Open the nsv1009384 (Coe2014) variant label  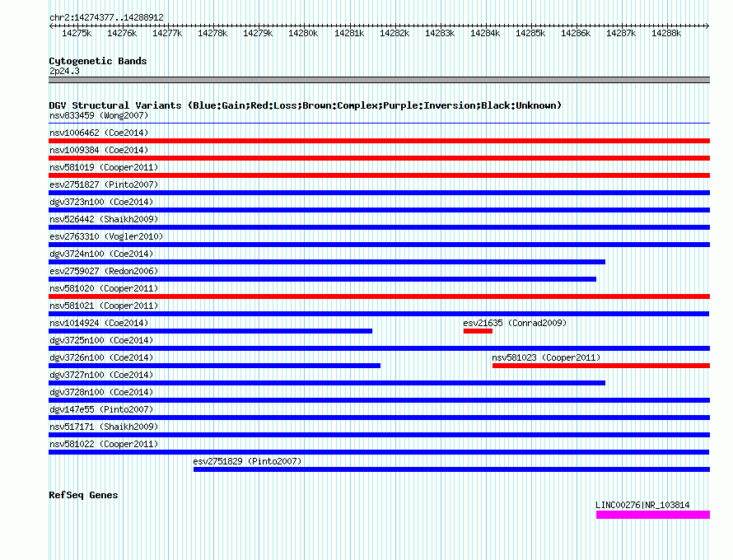(99, 150)
